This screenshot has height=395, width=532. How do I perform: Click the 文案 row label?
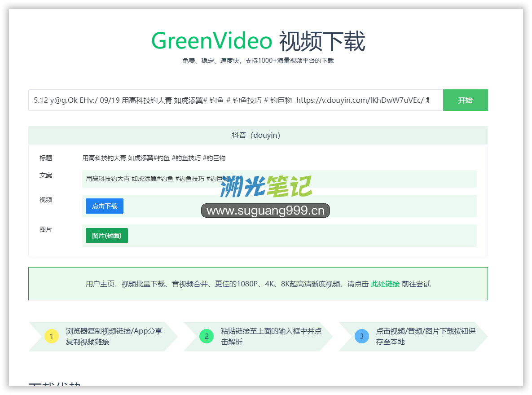46,176
